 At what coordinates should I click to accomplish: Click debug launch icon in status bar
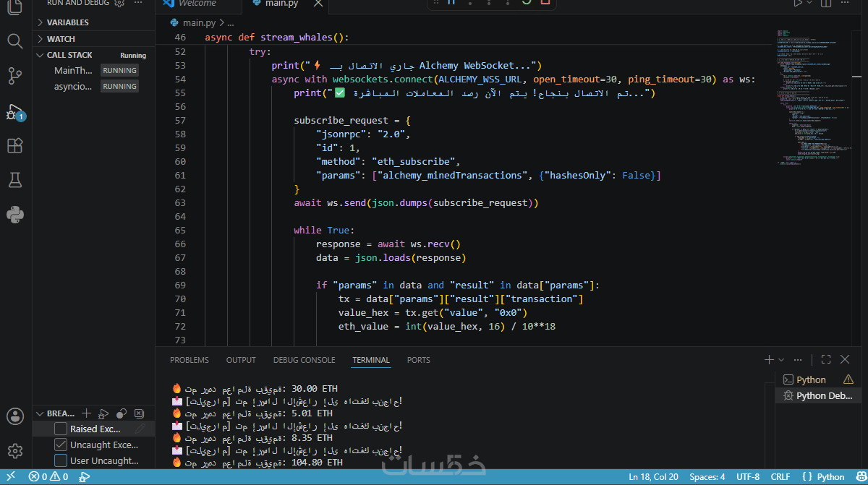[85, 477]
